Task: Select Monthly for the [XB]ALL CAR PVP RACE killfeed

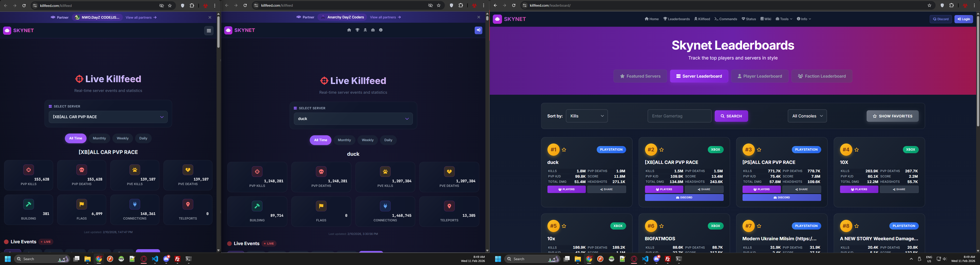Action: click(99, 138)
